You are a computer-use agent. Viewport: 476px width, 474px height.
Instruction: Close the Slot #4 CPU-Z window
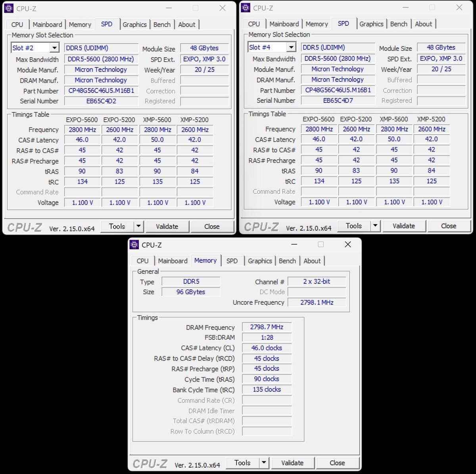click(459, 8)
